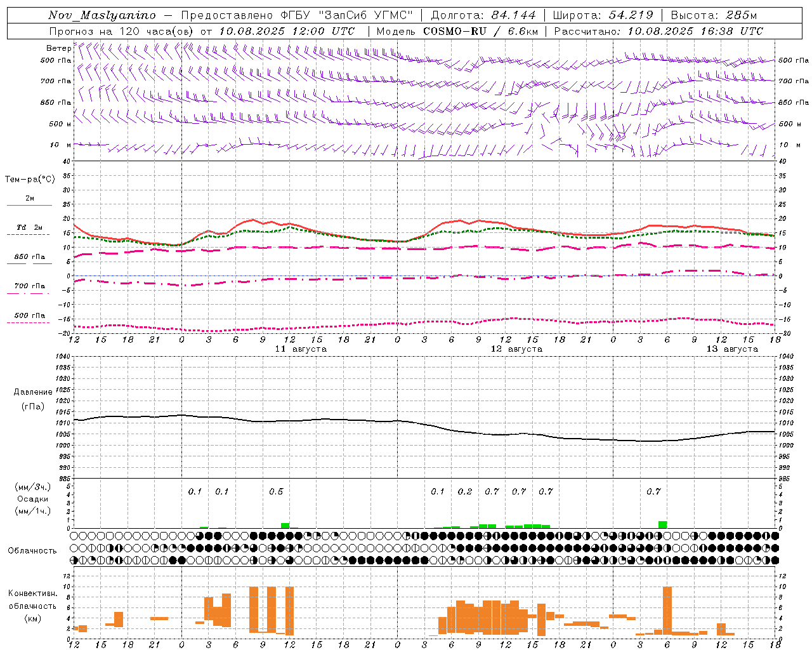Click the '12 августа' date label
The width and height of the screenshot is (812, 650).
point(516,349)
